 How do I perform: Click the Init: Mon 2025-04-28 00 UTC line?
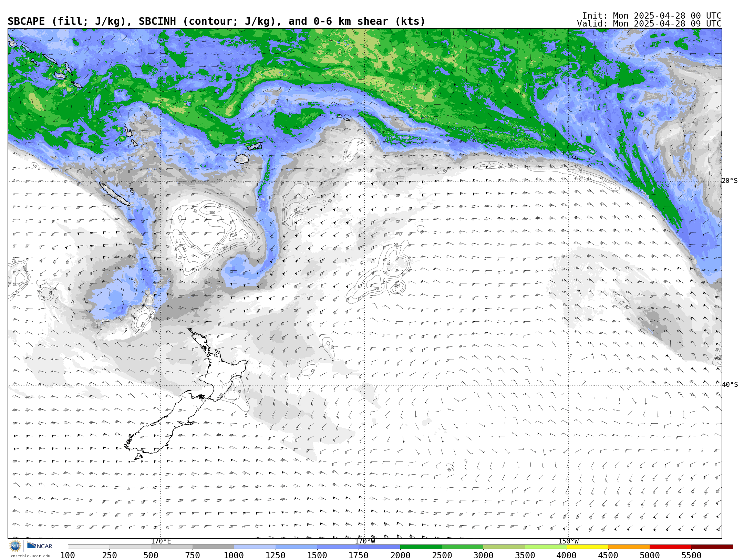point(652,16)
